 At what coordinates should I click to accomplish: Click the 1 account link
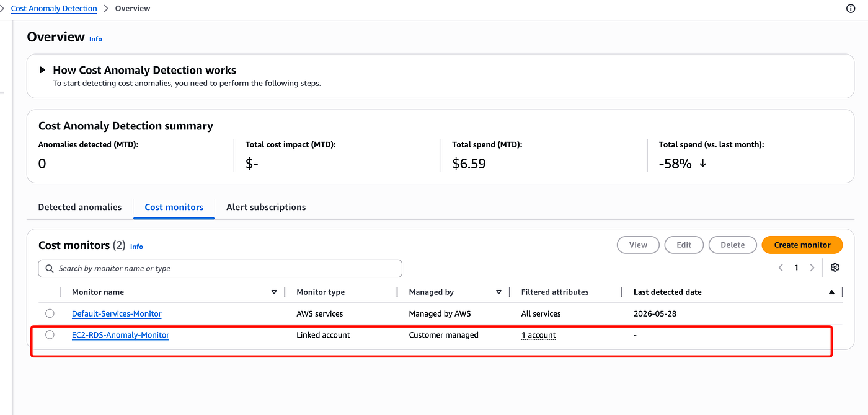tap(538, 335)
